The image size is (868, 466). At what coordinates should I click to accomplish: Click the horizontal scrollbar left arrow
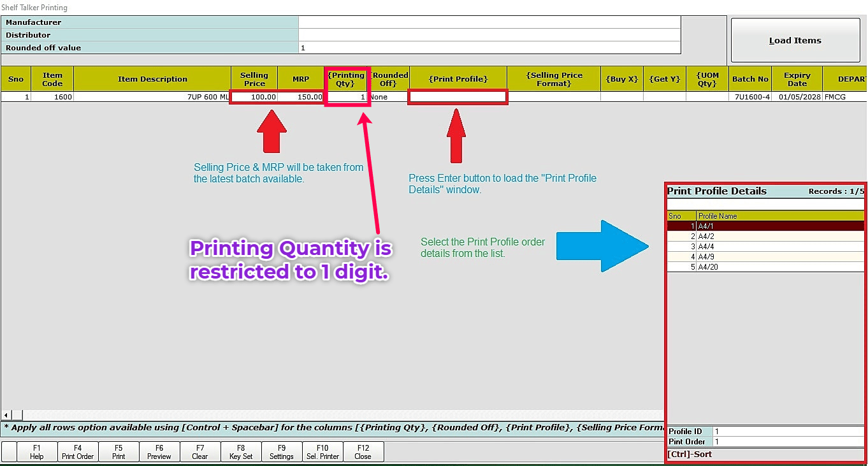click(x=6, y=415)
